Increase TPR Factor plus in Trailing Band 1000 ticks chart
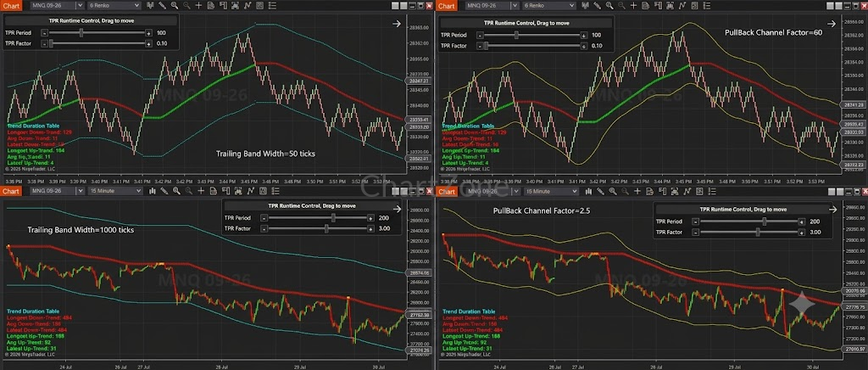Image resolution: width=868 pixels, height=370 pixels. 371,229
